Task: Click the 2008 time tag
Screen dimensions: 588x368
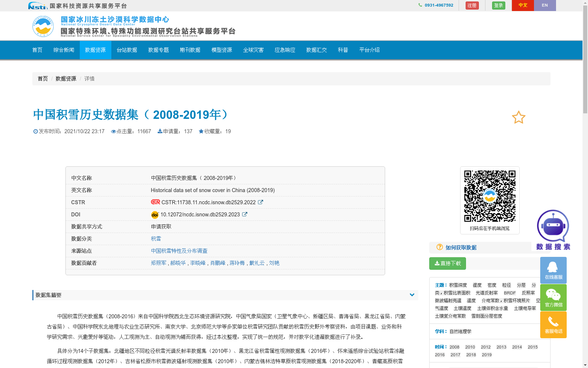Action: pos(455,347)
